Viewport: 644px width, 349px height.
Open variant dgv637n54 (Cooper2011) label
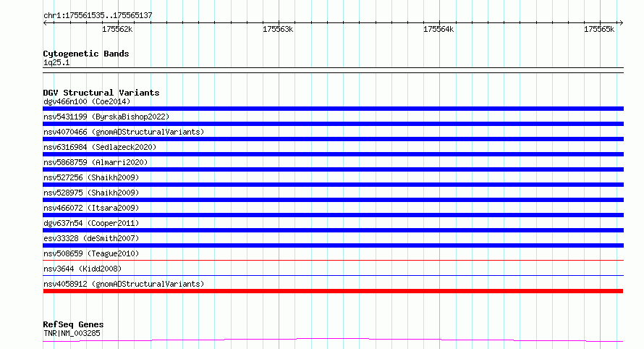pos(91,223)
